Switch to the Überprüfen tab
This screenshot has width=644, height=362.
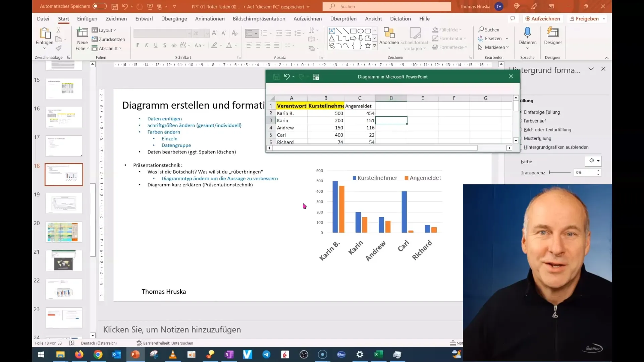[343, 19]
